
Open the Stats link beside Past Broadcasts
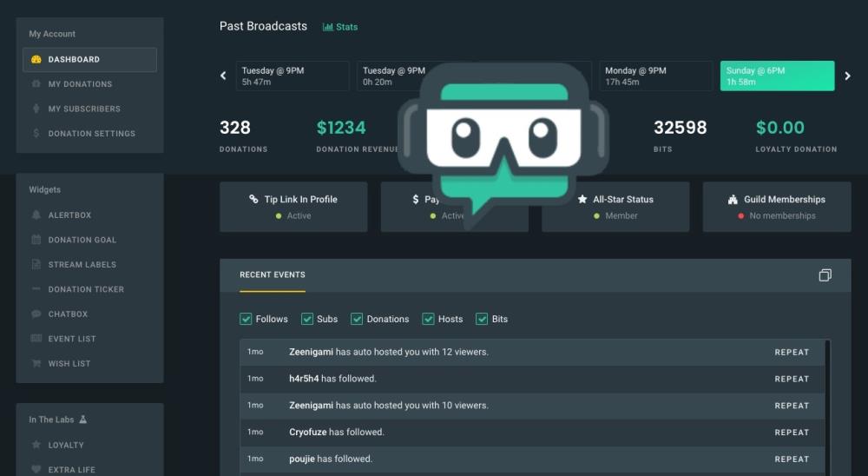[340, 27]
